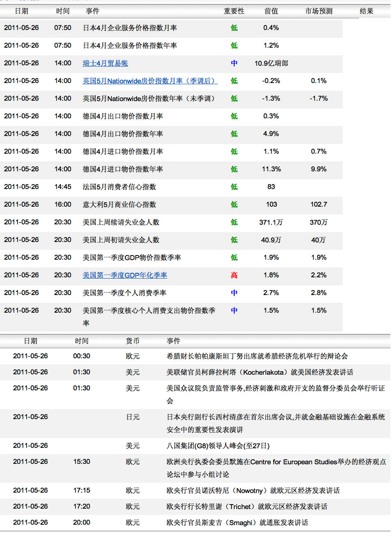392x537 pixels.
Task: Click the blue 中 label in the 瑞士4月贸易帐 row
Action: [x=234, y=63]
